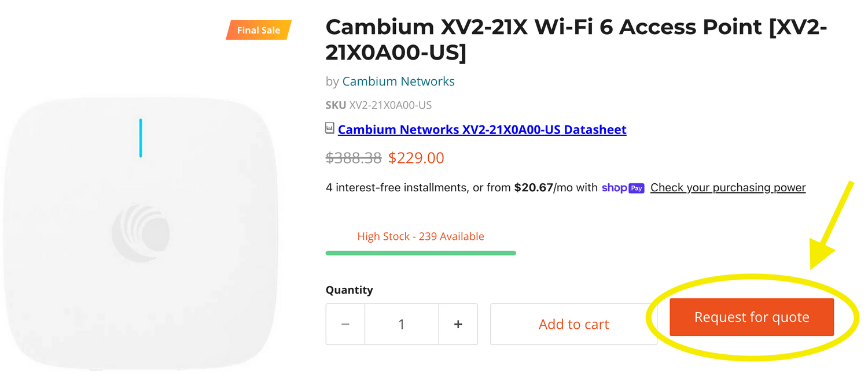This screenshot has width=868, height=382.
Task: Click the SKU number text
Action: (390, 105)
